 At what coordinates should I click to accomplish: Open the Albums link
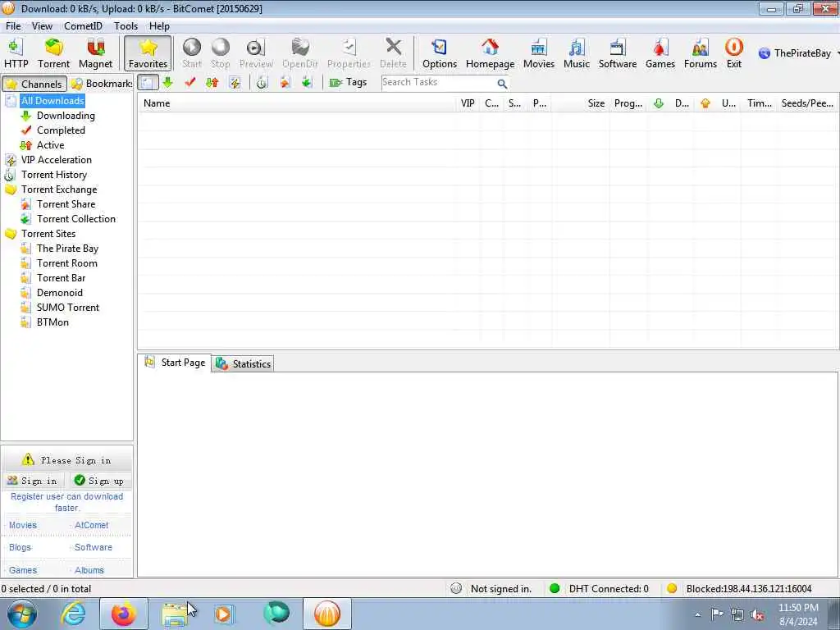point(89,570)
